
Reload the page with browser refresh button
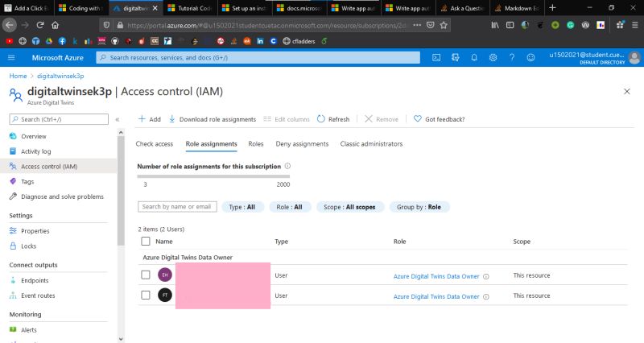[x=39, y=25]
